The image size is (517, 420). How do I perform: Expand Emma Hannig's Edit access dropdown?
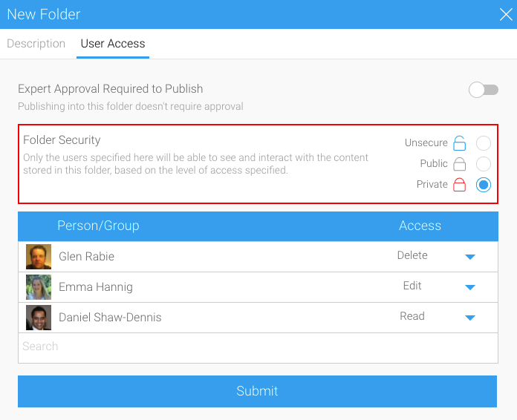tap(469, 287)
